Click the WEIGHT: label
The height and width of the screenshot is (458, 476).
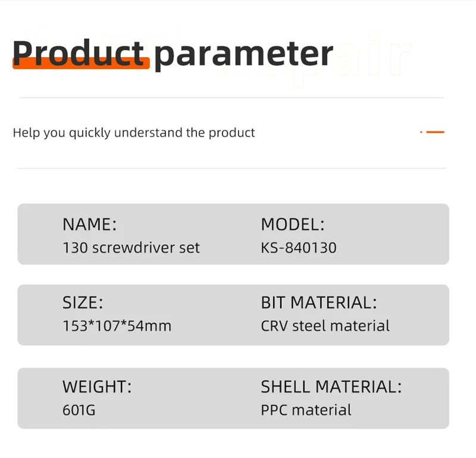click(97, 387)
